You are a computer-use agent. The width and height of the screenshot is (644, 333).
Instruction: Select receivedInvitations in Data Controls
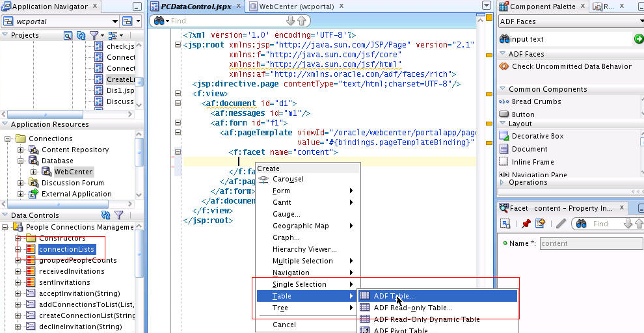pos(72,271)
